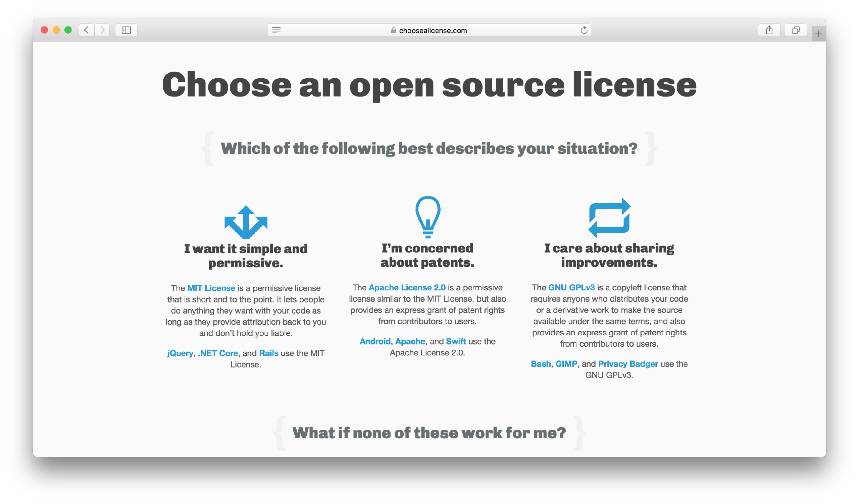Open Reader view icon in address bar

coord(276,30)
